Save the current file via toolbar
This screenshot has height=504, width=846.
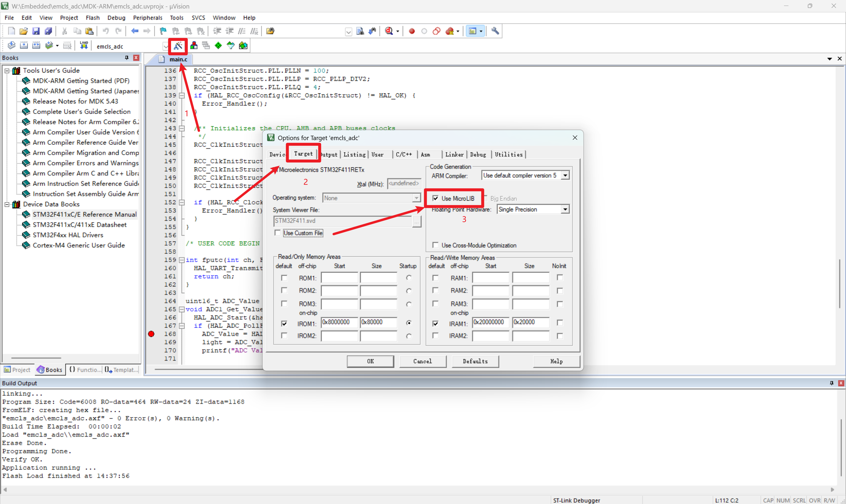tap(36, 31)
